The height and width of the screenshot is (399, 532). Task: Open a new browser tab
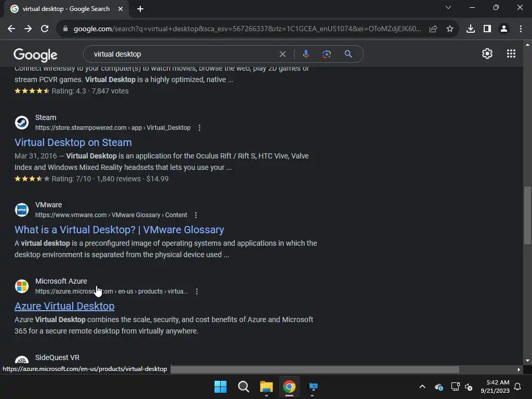pyautogui.click(x=140, y=9)
